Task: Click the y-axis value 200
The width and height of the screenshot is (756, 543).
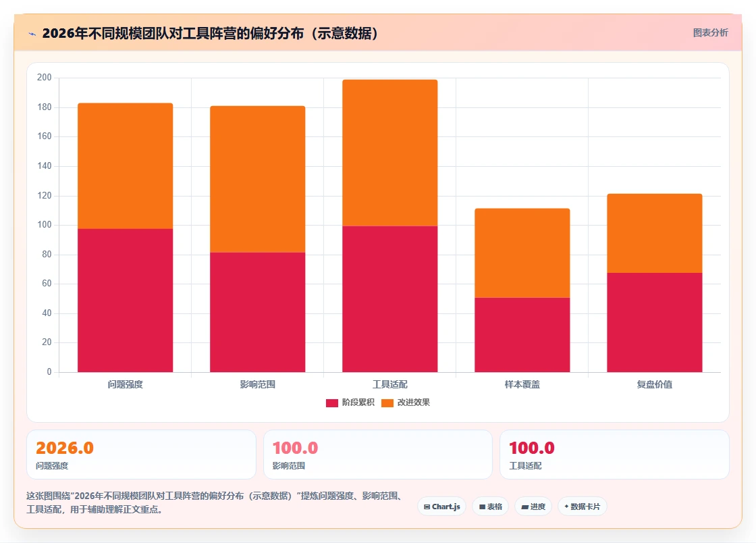Action: [x=45, y=78]
